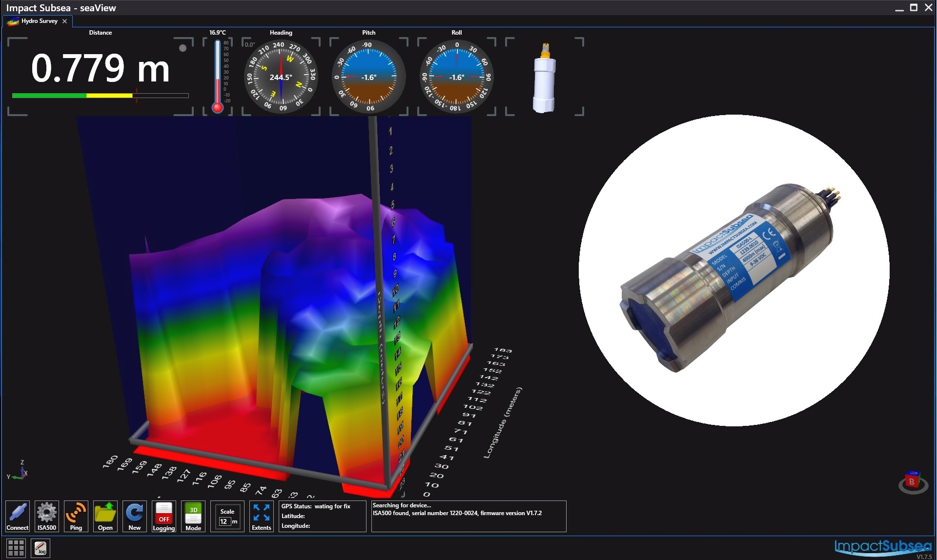
Task: Click the ImpactSubsea logo
Action: pyautogui.click(x=883, y=547)
